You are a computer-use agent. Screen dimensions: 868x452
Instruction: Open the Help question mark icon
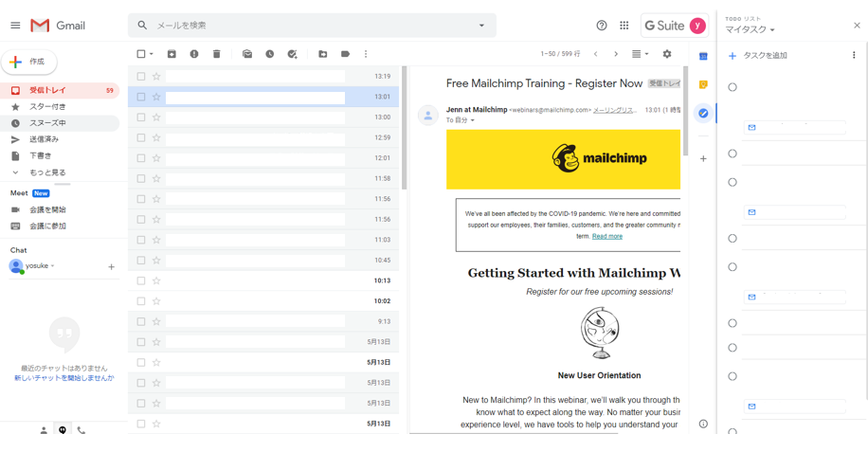(602, 26)
